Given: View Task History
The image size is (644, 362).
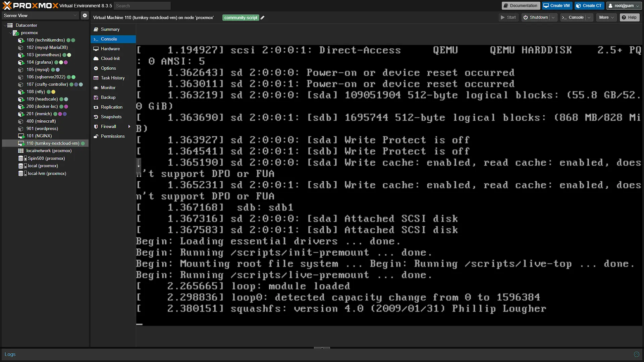Looking at the screenshot, I should pos(113,78).
